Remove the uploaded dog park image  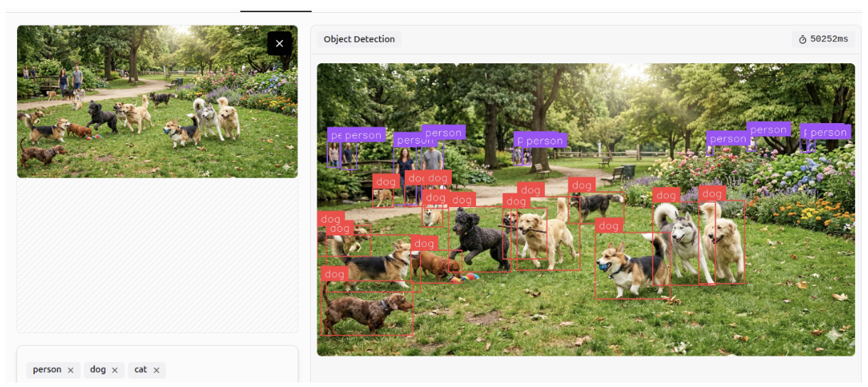click(280, 43)
